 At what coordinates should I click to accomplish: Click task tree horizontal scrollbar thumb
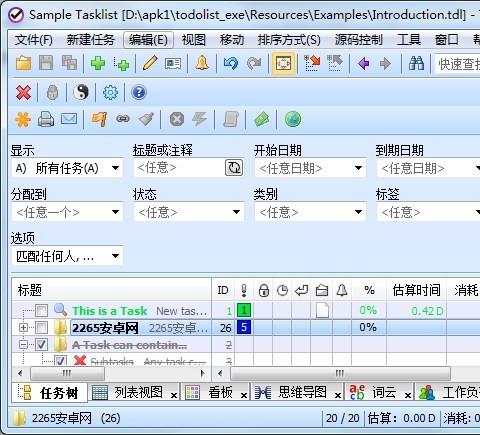coord(67,373)
